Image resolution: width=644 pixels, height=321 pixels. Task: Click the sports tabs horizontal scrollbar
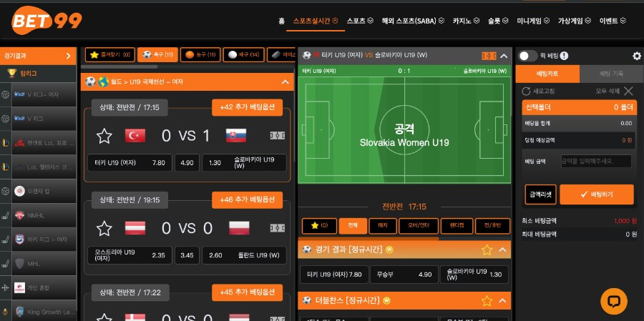pyautogui.click(x=119, y=66)
